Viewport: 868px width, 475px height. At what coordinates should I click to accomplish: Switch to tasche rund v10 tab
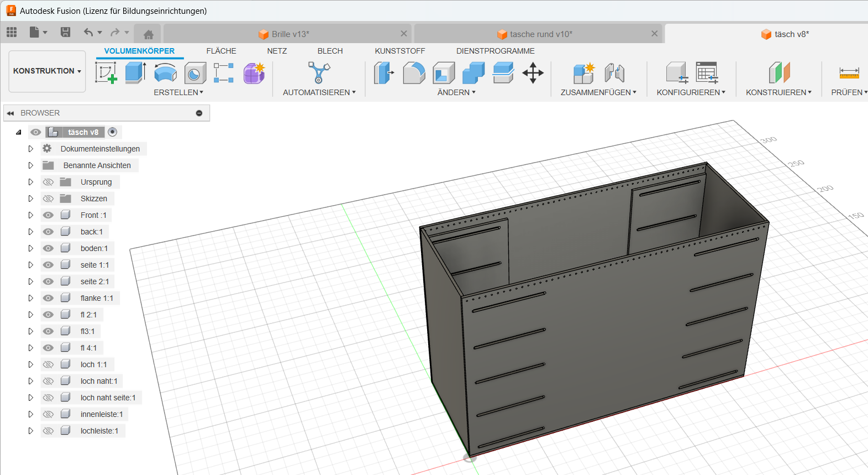(538, 34)
